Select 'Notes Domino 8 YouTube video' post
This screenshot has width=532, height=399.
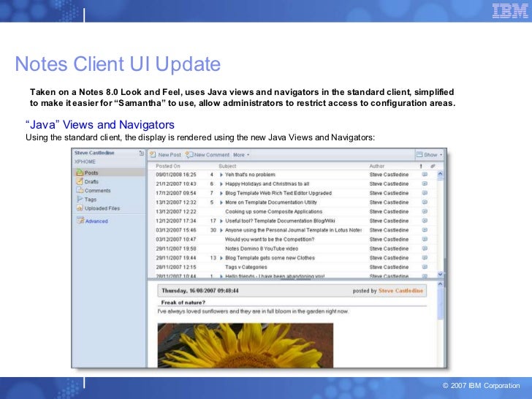262,248
